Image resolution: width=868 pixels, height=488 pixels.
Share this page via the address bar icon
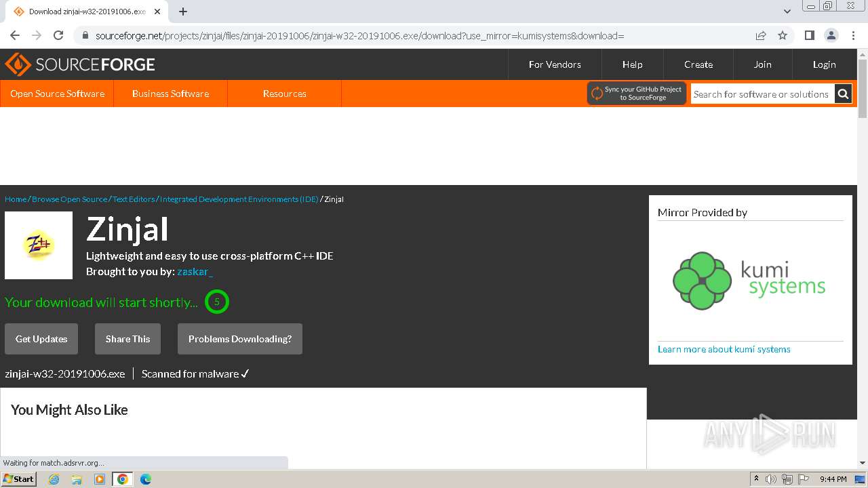(761, 35)
